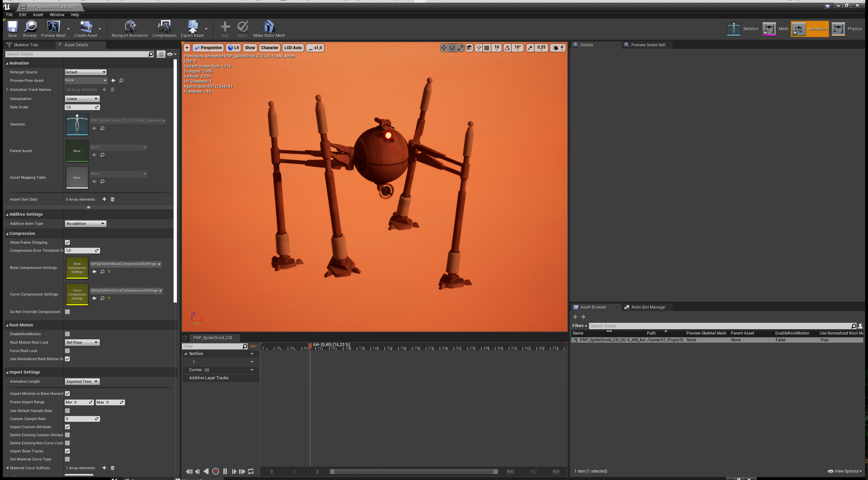Expand Animation Track Names array

[7, 90]
